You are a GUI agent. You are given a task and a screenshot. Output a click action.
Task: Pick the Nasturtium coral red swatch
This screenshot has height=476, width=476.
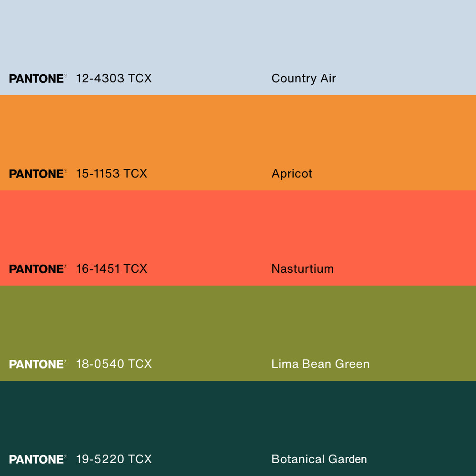238,238
